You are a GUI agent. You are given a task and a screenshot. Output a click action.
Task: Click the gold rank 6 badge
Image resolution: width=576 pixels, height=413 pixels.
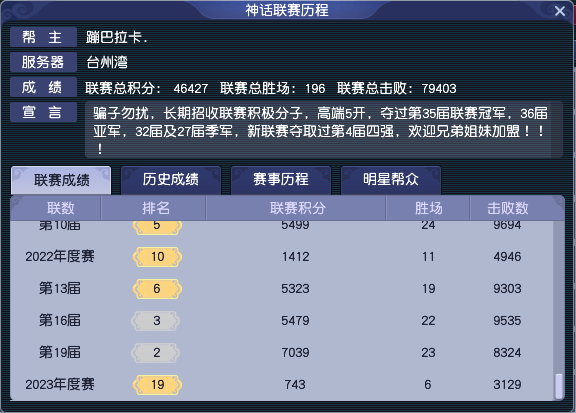[157, 288]
